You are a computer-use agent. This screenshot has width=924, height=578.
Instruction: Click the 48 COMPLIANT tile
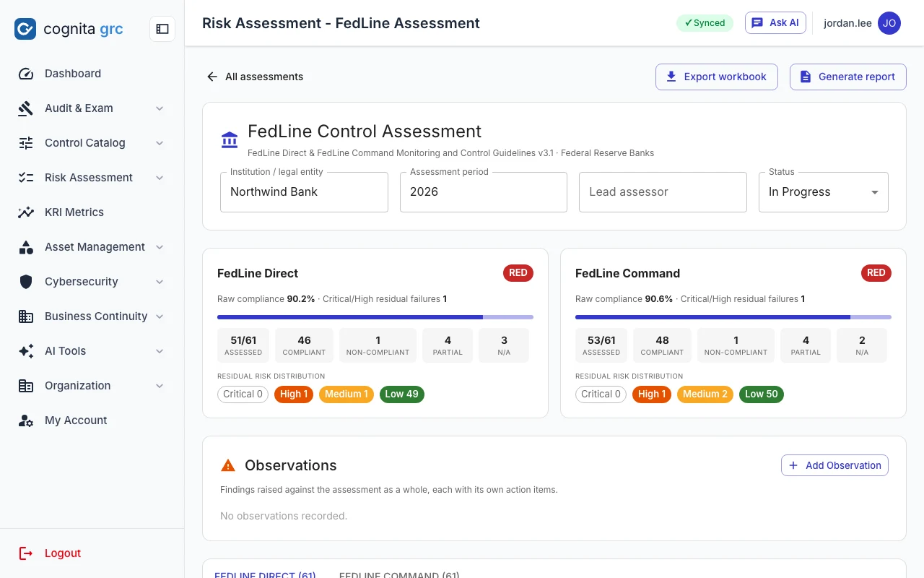click(662, 345)
